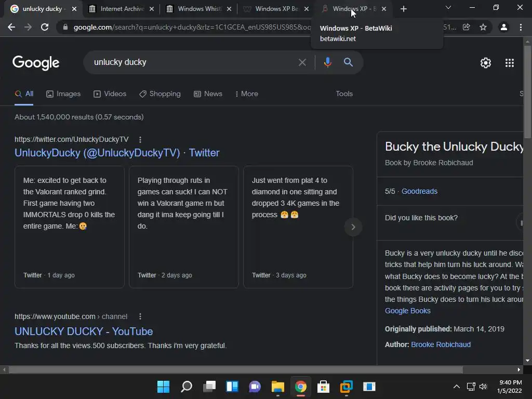Click the horizontal scrollbar thumb
The image size is (532, 399).
(236, 369)
